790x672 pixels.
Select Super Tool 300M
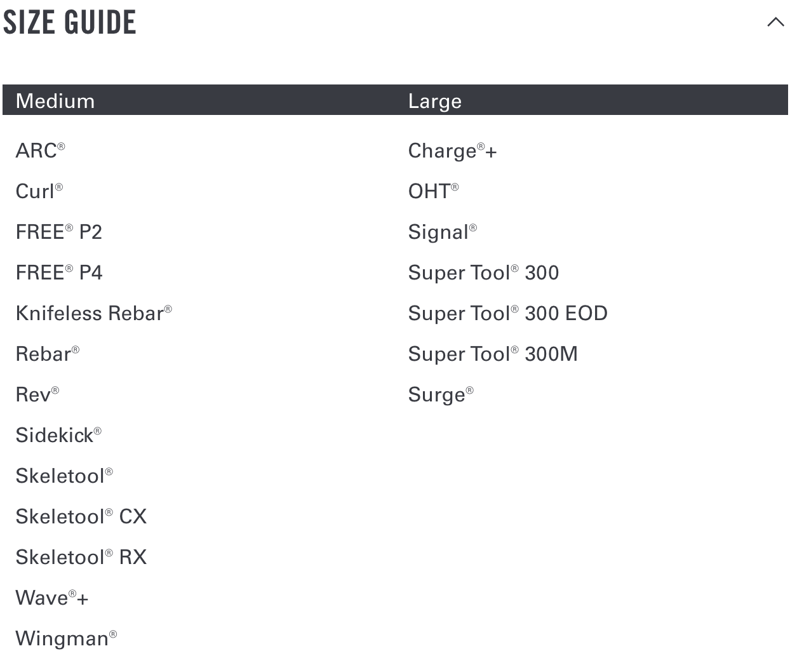(493, 354)
